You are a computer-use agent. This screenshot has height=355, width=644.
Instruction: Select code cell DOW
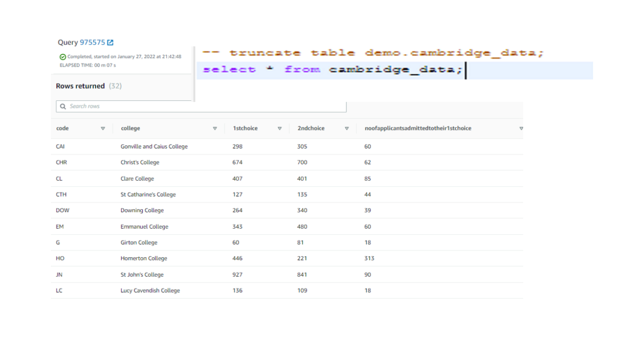click(x=63, y=211)
